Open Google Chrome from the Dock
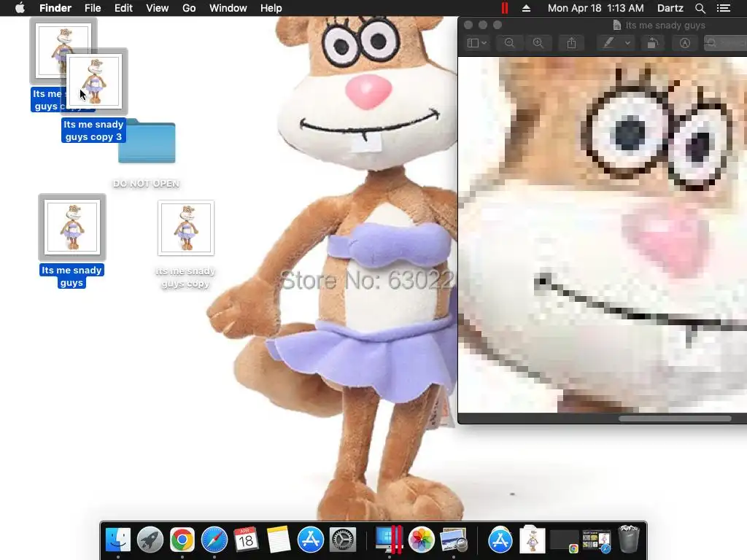The width and height of the screenshot is (747, 560). pos(182,540)
